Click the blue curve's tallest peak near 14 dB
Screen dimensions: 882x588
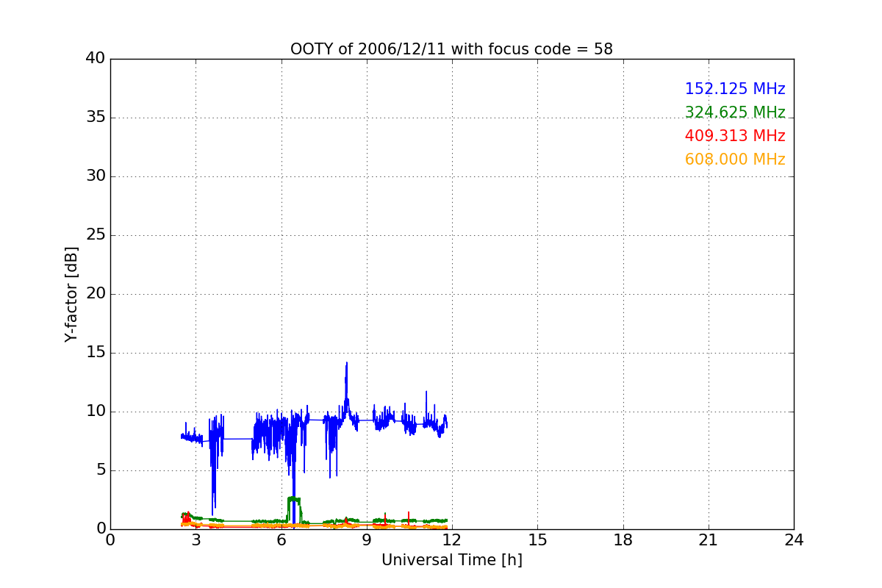point(346,363)
